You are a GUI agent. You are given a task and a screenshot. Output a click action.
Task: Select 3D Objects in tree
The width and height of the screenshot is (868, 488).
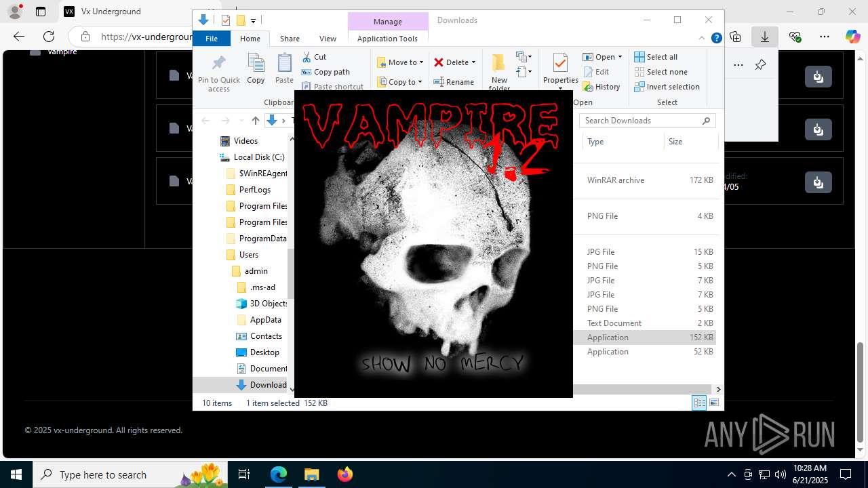(262, 304)
